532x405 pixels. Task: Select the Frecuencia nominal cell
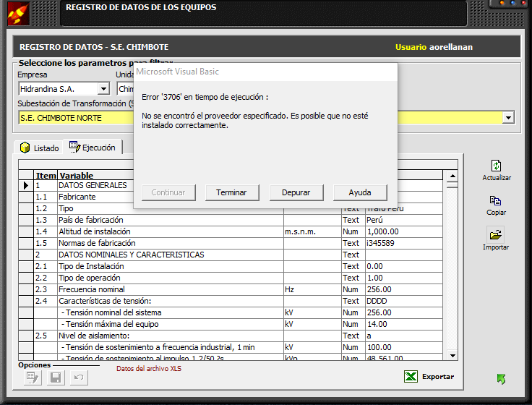click(x=171, y=289)
